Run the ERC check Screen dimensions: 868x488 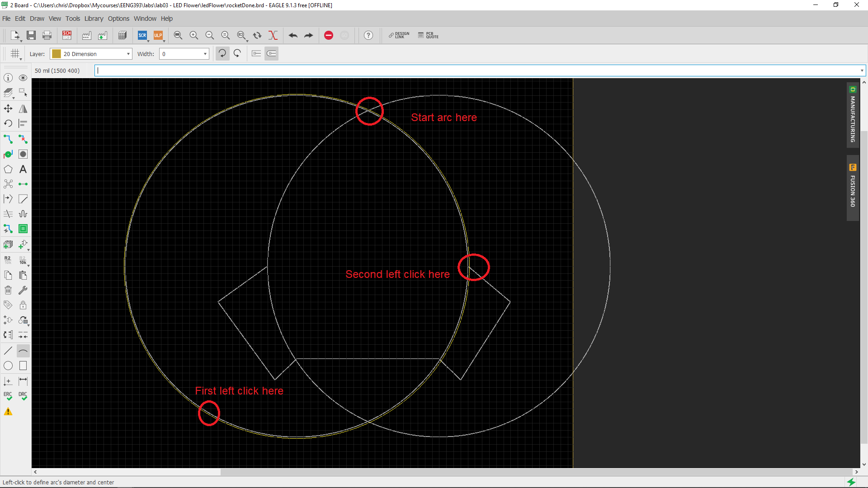click(x=8, y=396)
